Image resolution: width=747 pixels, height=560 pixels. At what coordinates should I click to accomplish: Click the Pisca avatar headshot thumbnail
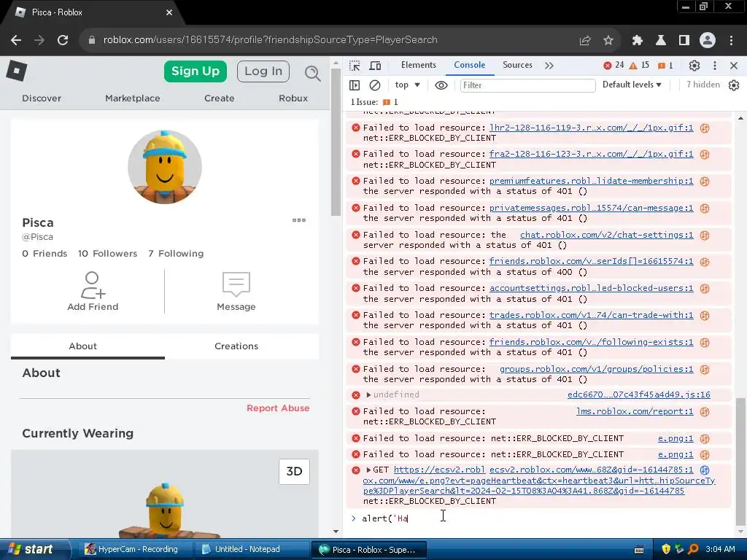(165, 167)
